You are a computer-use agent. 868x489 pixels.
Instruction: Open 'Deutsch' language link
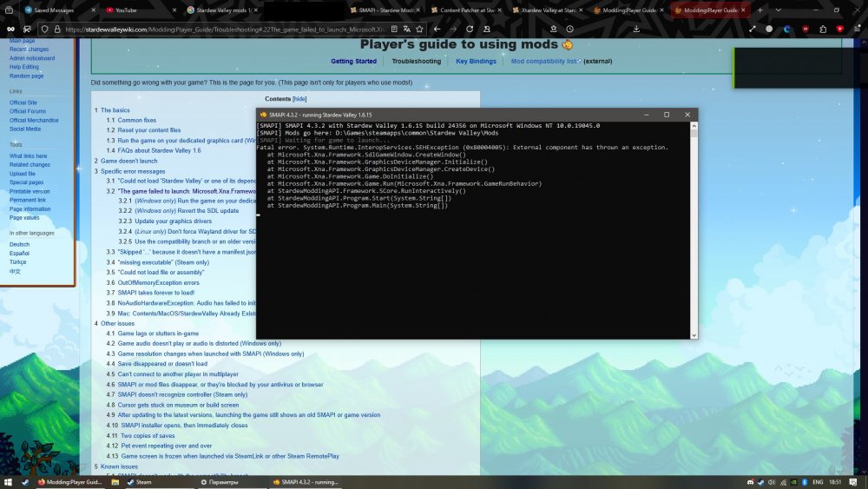19,244
